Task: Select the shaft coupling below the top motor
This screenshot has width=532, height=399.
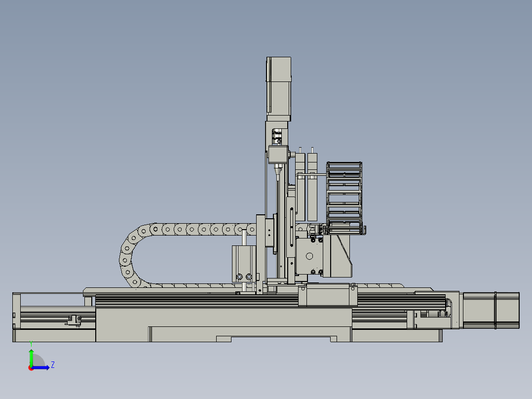Action: (277, 137)
